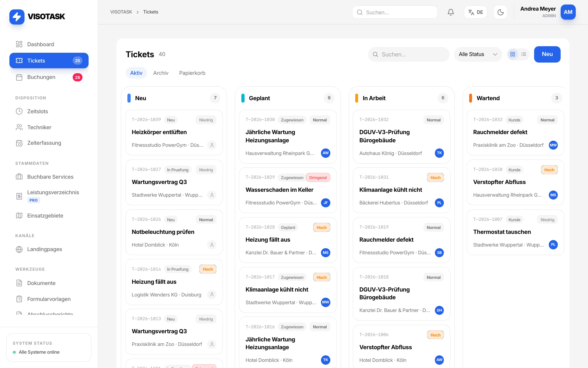Click the Zeitslots clock icon

point(19,111)
